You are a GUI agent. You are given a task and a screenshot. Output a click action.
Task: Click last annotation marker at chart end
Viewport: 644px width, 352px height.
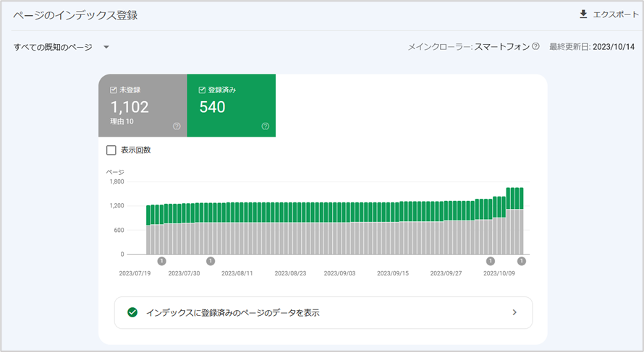[521, 261]
